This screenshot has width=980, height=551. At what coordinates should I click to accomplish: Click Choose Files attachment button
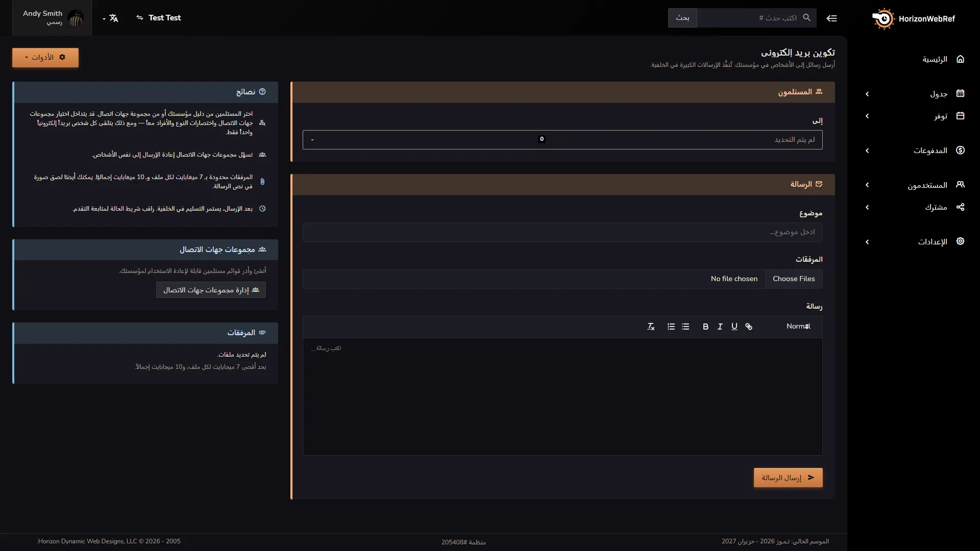(x=794, y=279)
